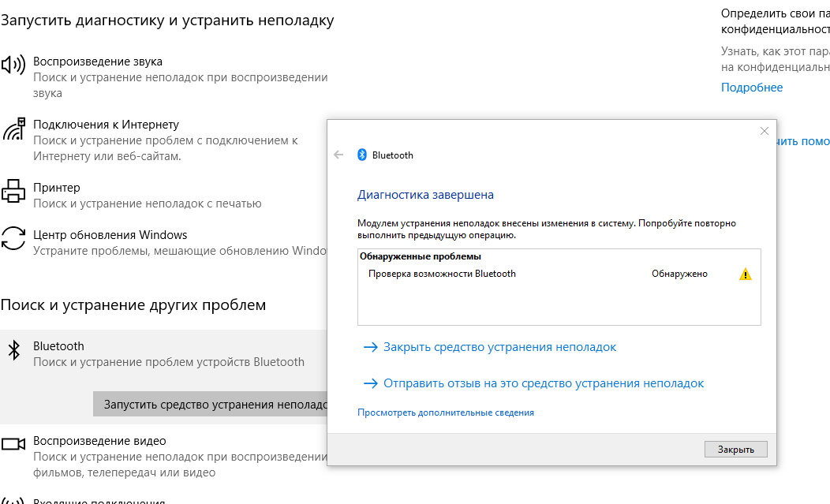This screenshot has height=504, width=830.
Task: Click the Bluetooth icon in troubleshooter list
Action: click(x=13, y=350)
